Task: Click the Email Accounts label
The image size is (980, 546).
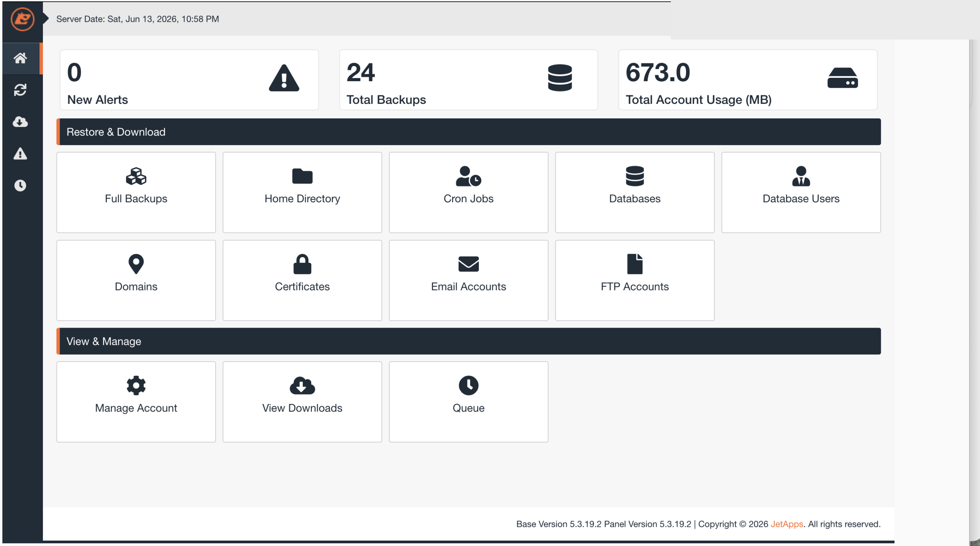Action: click(469, 287)
